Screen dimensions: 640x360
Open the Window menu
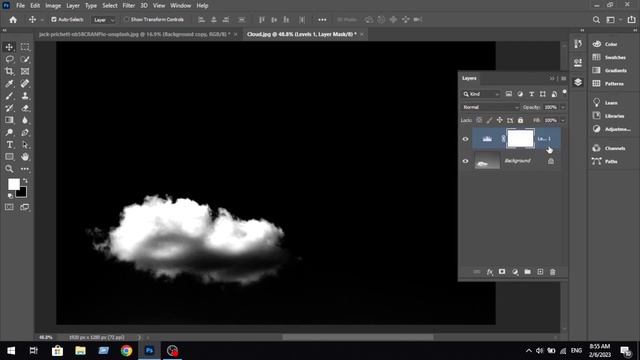coord(180,6)
